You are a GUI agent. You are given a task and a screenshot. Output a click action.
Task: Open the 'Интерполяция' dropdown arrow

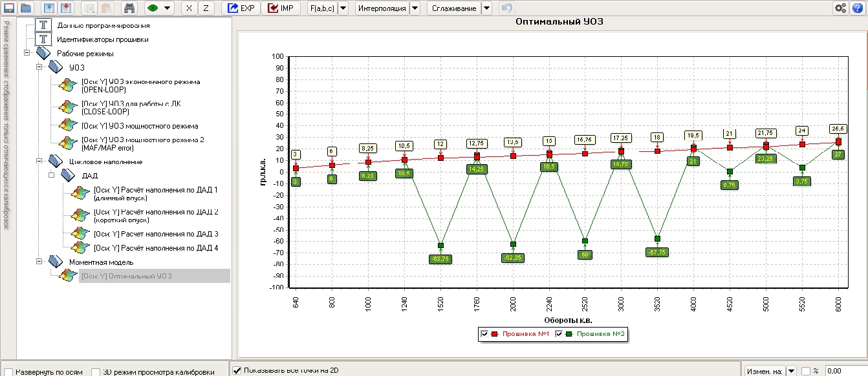[415, 8]
